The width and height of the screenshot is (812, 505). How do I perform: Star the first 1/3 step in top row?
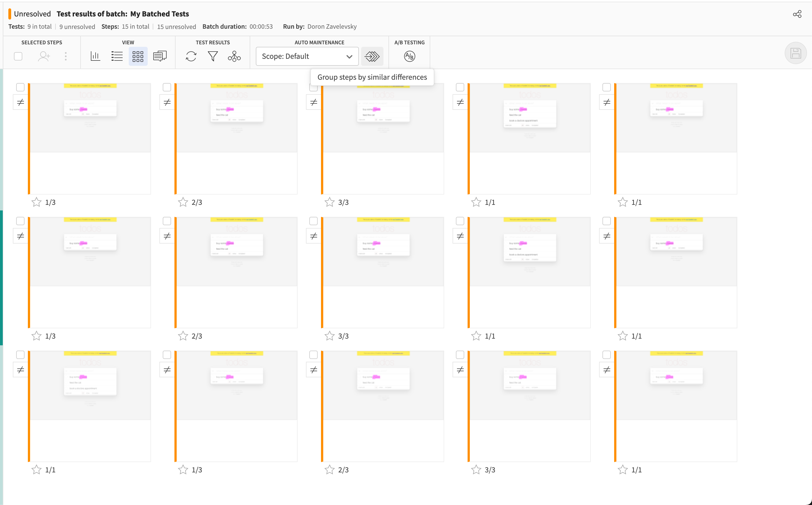37,202
